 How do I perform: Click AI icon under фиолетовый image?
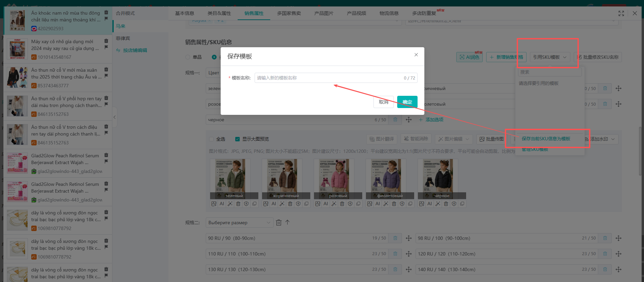[378, 204]
